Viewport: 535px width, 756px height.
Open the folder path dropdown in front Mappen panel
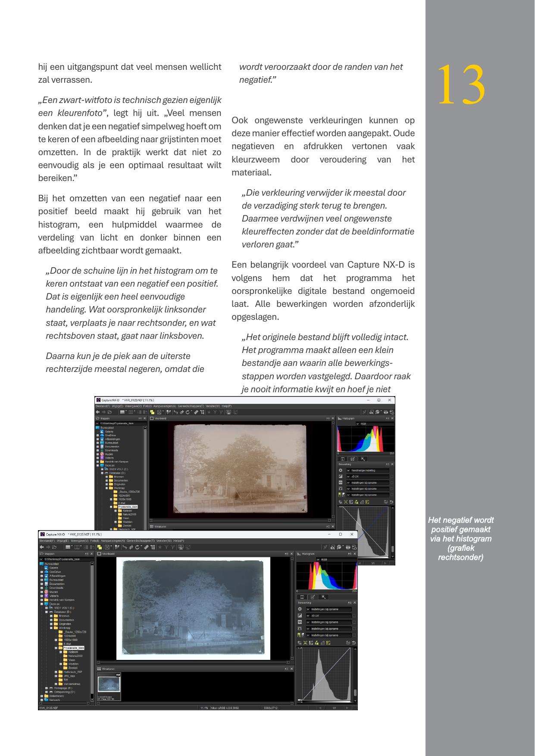click(x=67, y=559)
